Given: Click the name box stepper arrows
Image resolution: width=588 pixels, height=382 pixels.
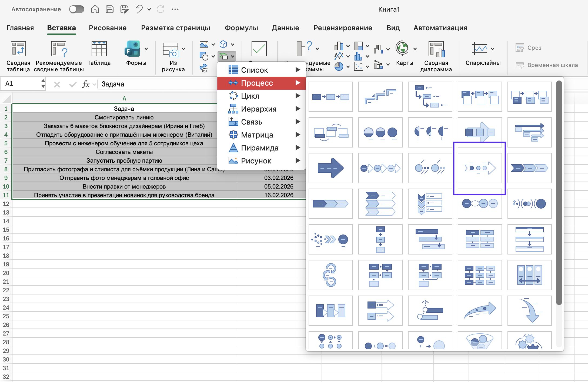Looking at the screenshot, I should pos(43,83).
